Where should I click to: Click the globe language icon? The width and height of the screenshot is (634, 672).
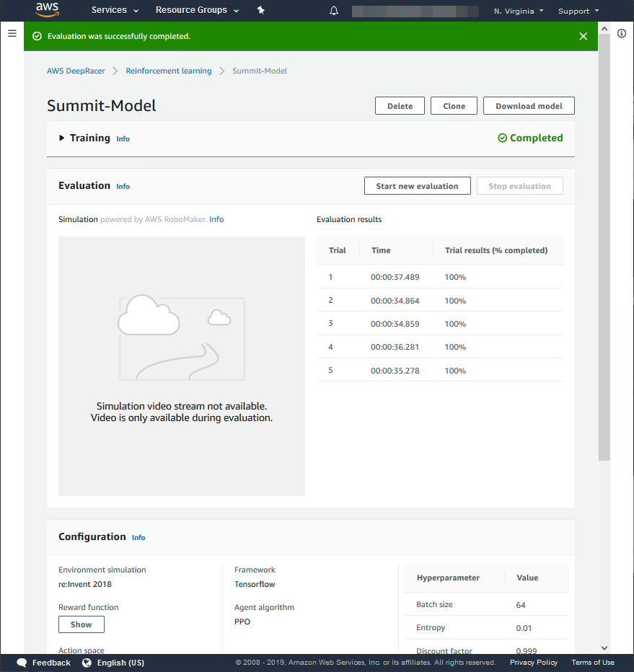[87, 663]
